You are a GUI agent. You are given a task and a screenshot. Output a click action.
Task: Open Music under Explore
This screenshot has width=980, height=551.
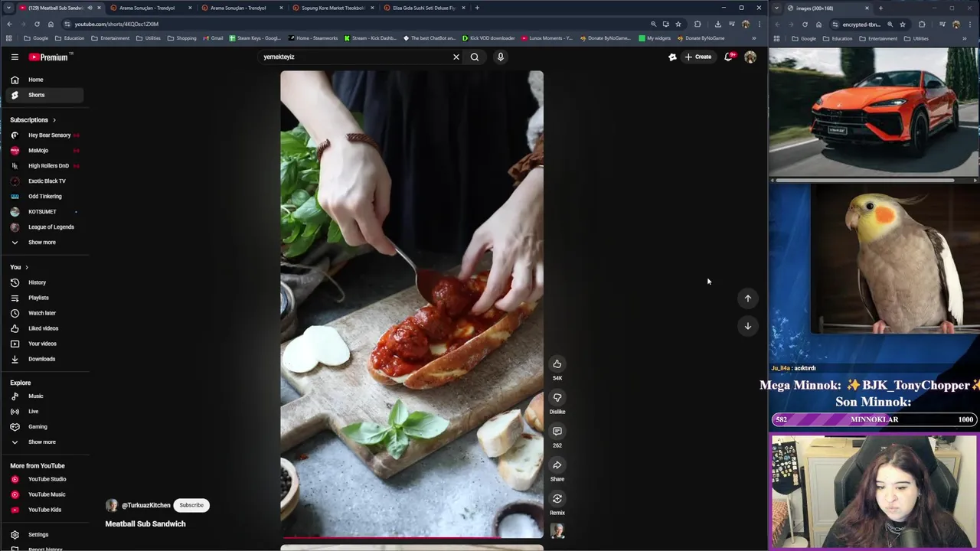(x=45, y=396)
